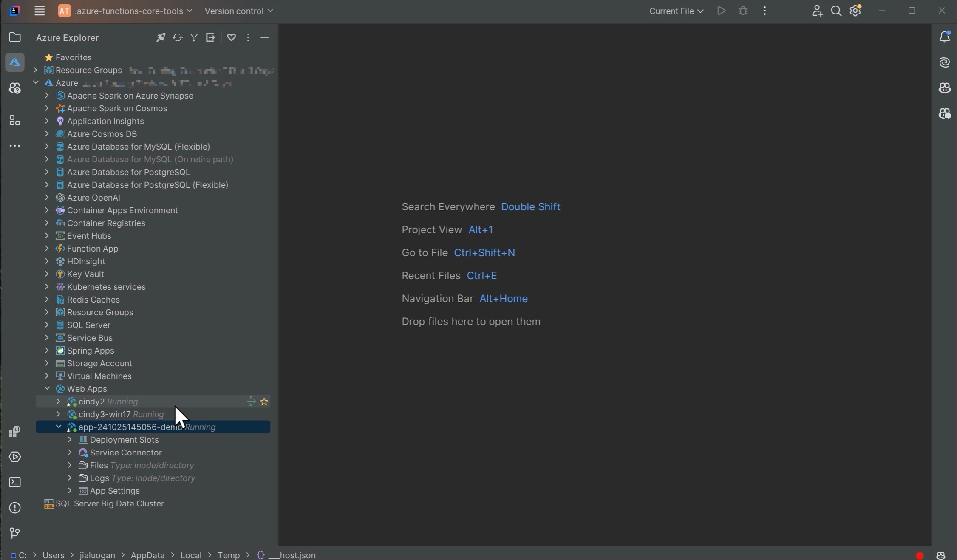The height and width of the screenshot is (560, 957).
Task: Click the Git tool window icon
Action: (15, 533)
